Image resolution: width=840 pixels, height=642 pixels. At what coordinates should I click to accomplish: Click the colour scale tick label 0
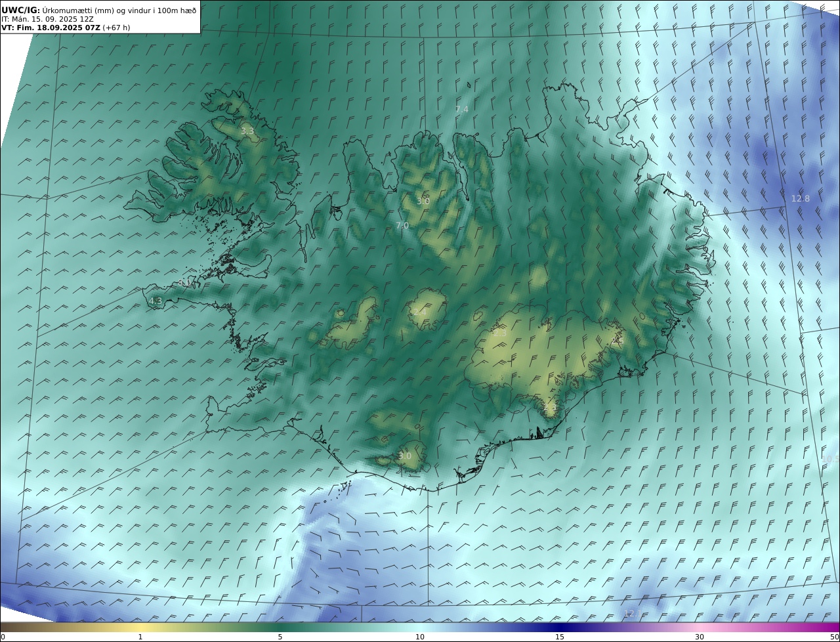3,637
